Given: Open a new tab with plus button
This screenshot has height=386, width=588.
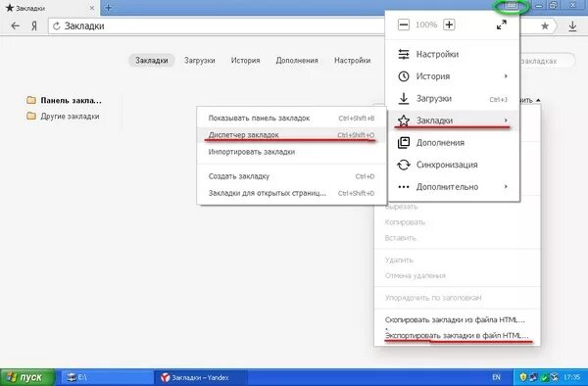Looking at the screenshot, I should pyautogui.click(x=109, y=8).
